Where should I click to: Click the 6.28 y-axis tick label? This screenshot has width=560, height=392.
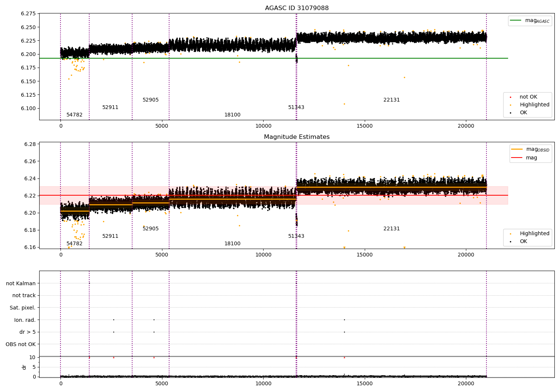click(x=30, y=144)
